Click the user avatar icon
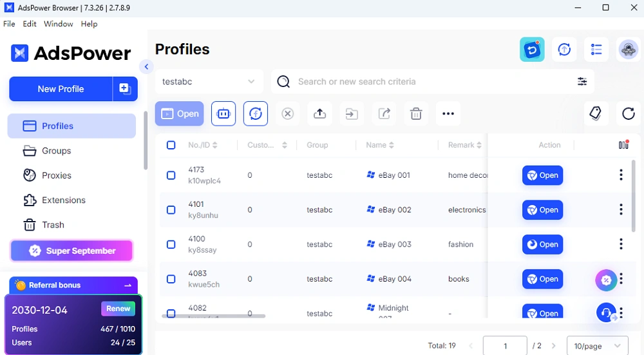644x355 pixels. tap(629, 50)
